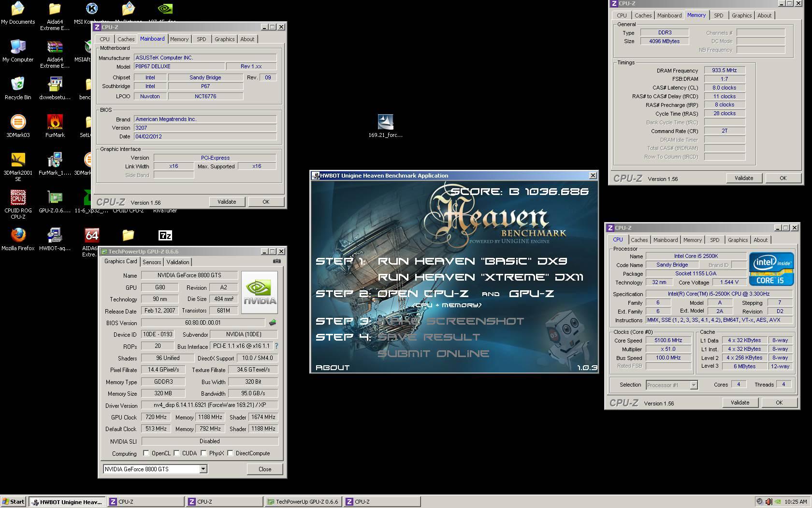Click About in Heaven benchmark window
Screen dimensions: 812x508
click(x=333, y=368)
